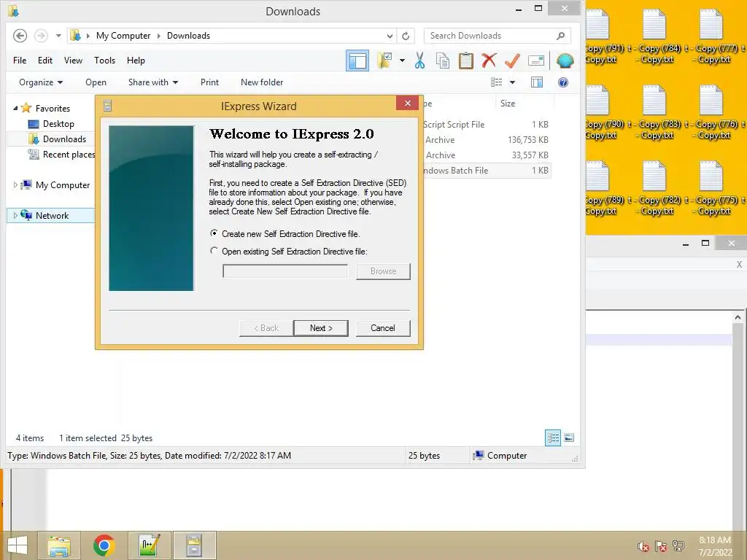Click Open in the command bar

[x=96, y=82]
